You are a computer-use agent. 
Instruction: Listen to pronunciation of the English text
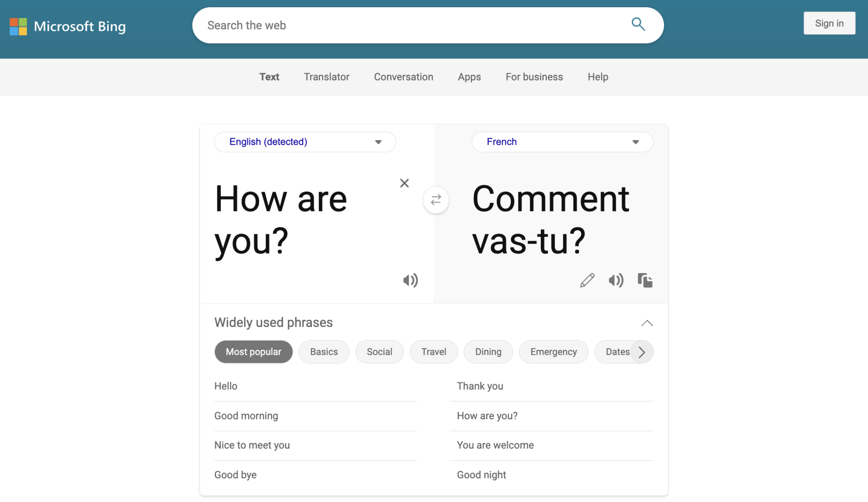pyautogui.click(x=409, y=280)
